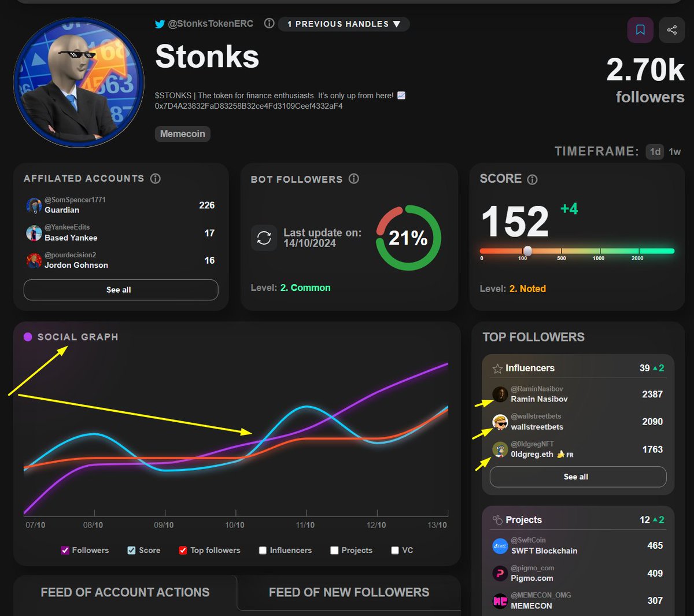
Task: Click Last update on 14/10/2024 text
Action: click(322, 238)
